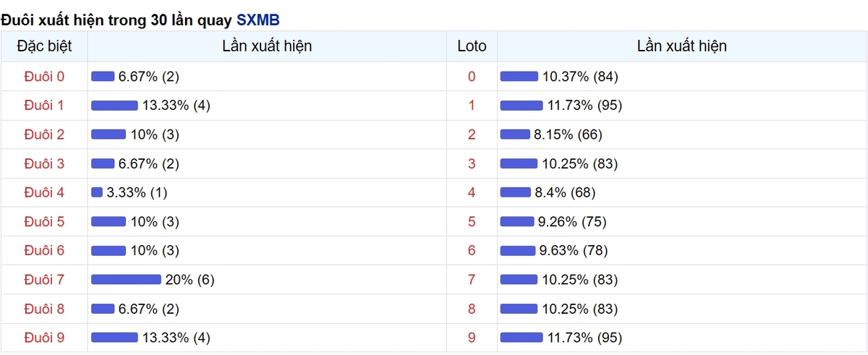
Task: Select the Đuôi 1 row label
Action: [x=44, y=106]
